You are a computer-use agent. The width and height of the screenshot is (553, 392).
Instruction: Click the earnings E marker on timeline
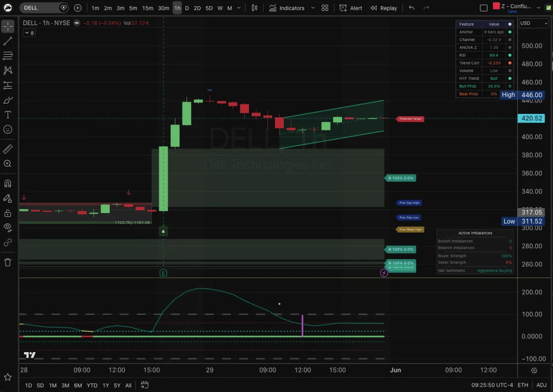pos(163,273)
